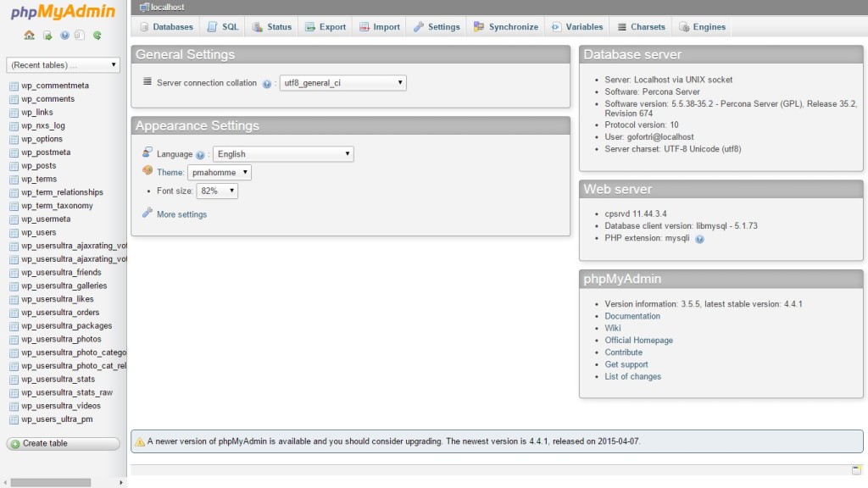This screenshot has height=488, width=868.
Task: Open the wp_comments table
Action: coord(47,99)
